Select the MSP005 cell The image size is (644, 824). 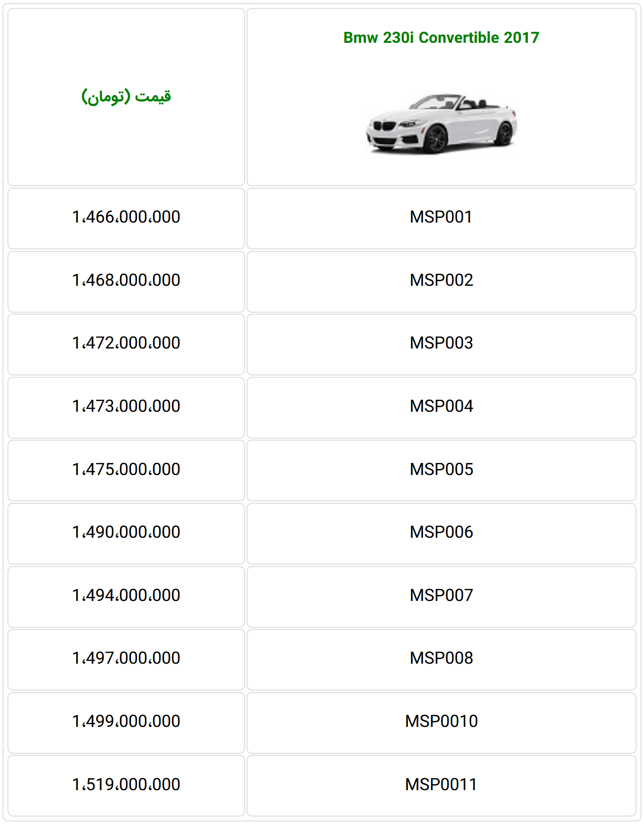point(441,470)
